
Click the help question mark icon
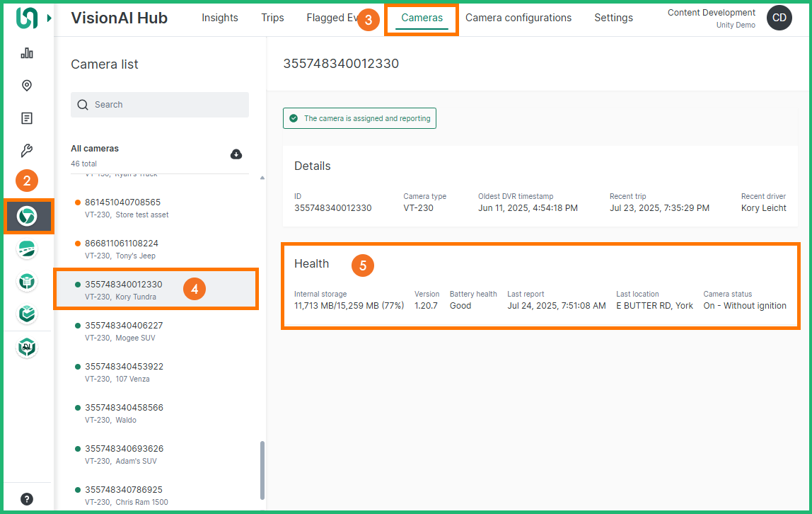pos(27,498)
